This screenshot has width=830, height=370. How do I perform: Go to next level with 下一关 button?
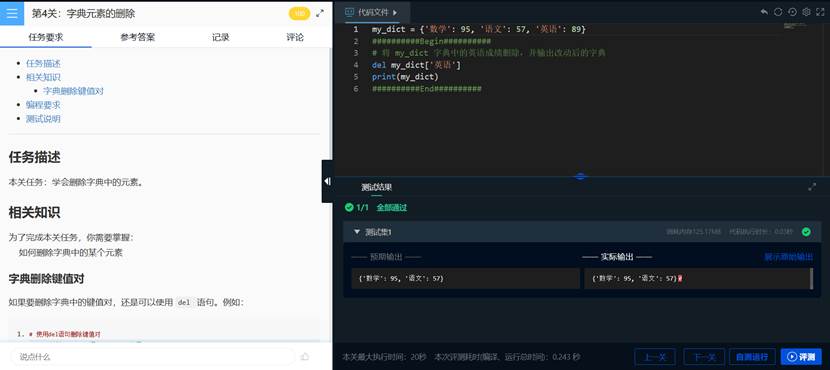pos(704,357)
